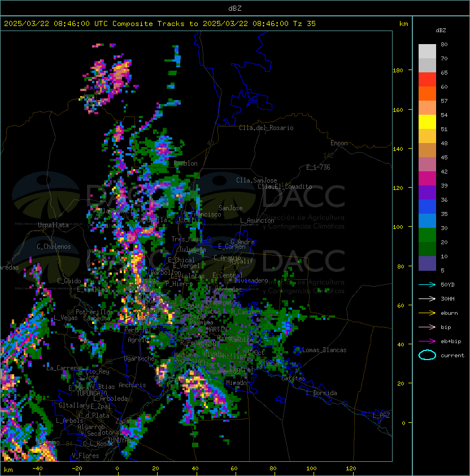The image size is (470, 476).
Task: Click the 'L_Dormida' map label
Action: pyautogui.click(x=321, y=393)
